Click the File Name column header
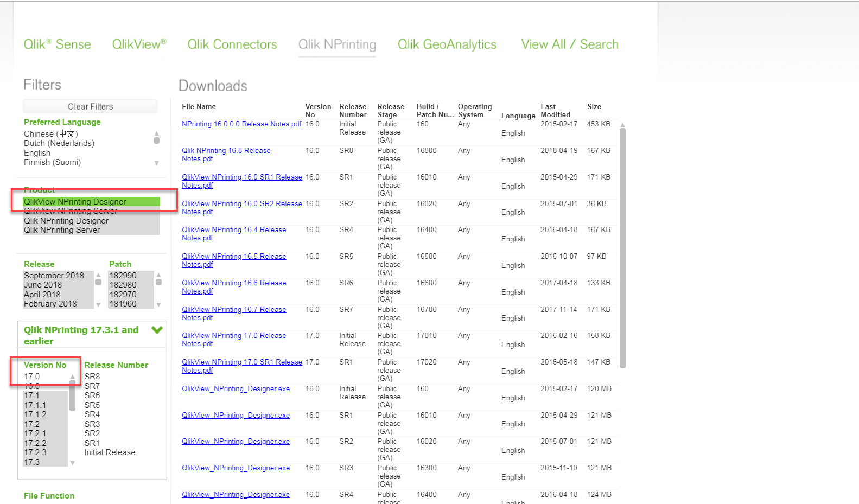Image resolution: width=859 pixels, height=504 pixels. pos(199,107)
